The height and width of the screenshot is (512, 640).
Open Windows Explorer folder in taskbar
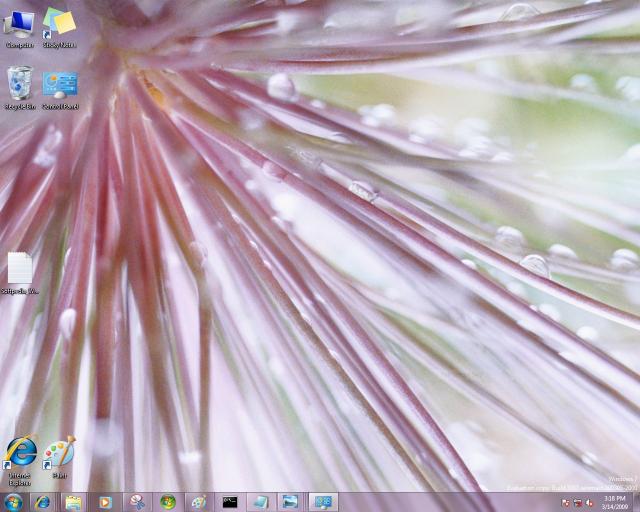click(73, 501)
